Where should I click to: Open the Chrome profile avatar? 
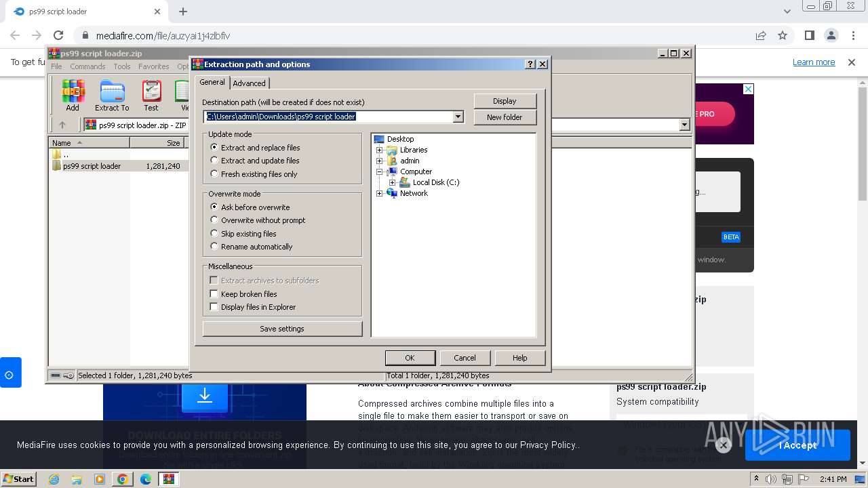(x=831, y=35)
